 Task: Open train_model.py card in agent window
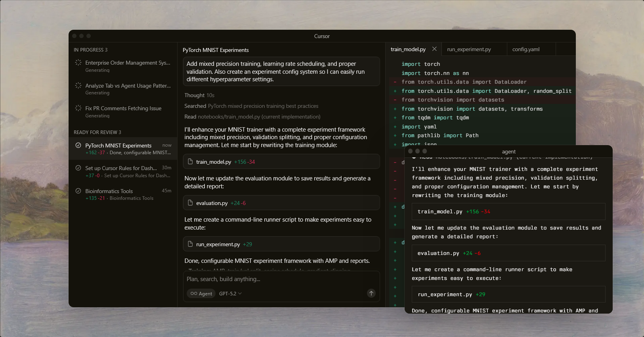[508, 211]
